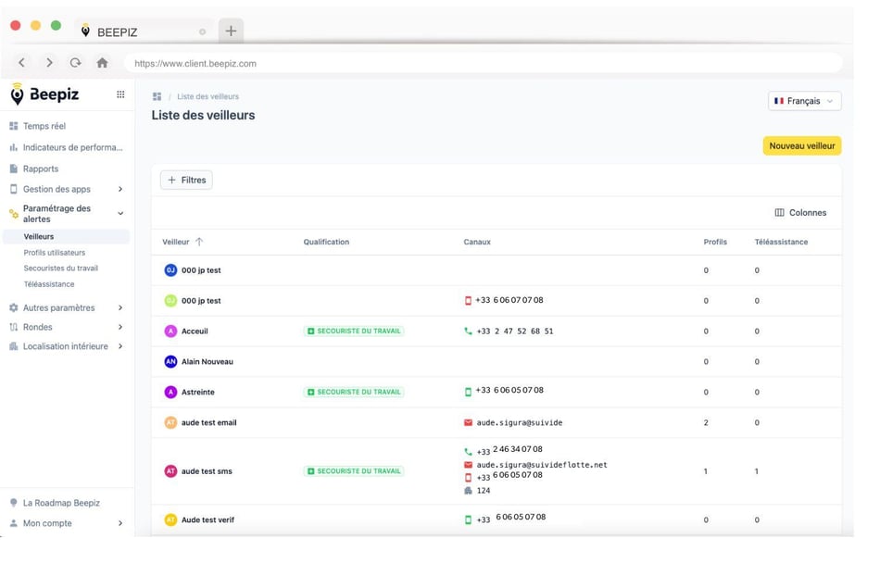This screenshot has height=588, width=880.
Task: Click Secouriste du travail badge for aude test sms
Action: coord(354,471)
